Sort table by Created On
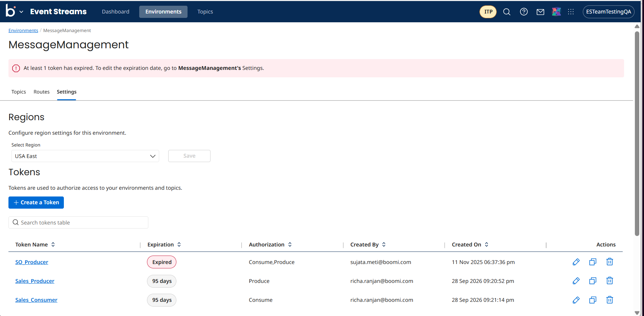The image size is (644, 316). tap(487, 244)
